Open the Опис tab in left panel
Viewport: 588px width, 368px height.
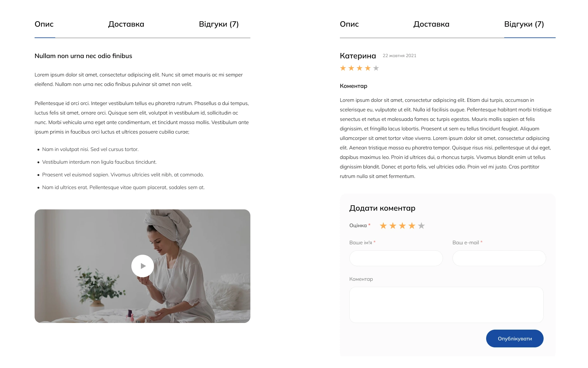point(44,24)
